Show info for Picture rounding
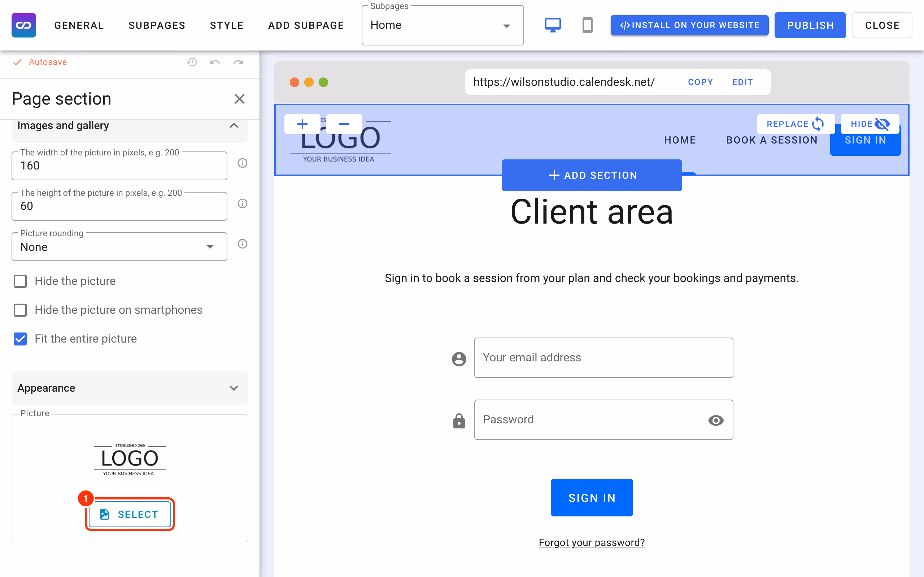The width and height of the screenshot is (924, 577). (243, 244)
